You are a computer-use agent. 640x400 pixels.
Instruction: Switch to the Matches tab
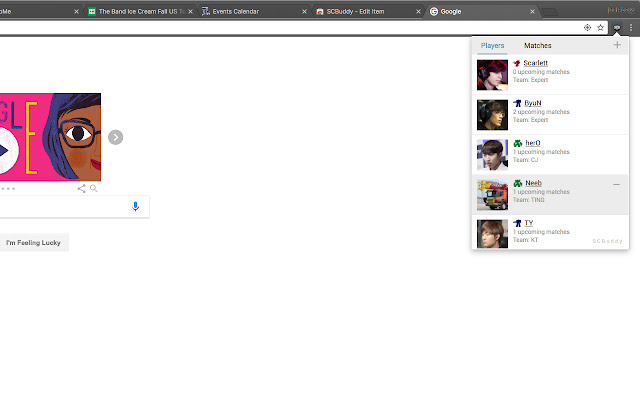point(538,45)
